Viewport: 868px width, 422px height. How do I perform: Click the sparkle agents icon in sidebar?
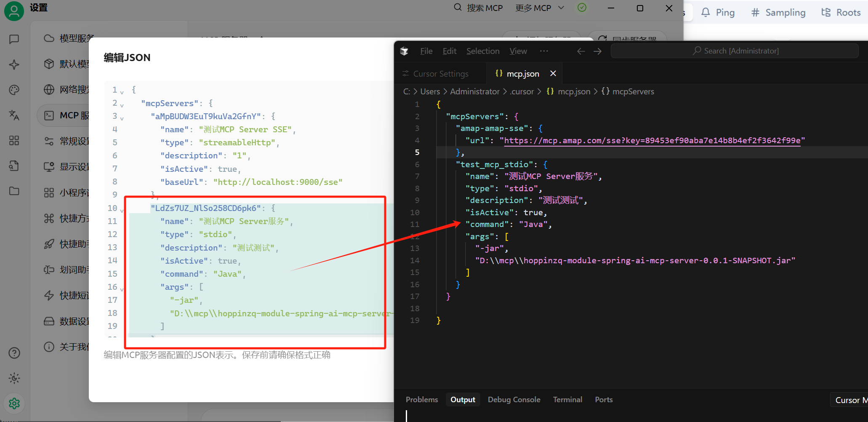click(14, 64)
